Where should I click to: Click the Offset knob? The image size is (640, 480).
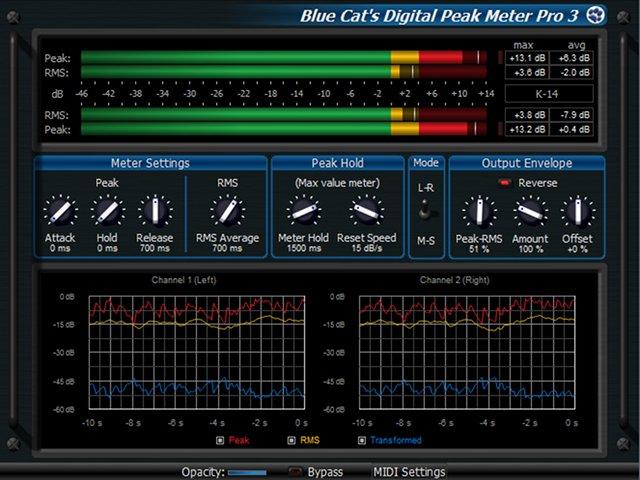[578, 211]
